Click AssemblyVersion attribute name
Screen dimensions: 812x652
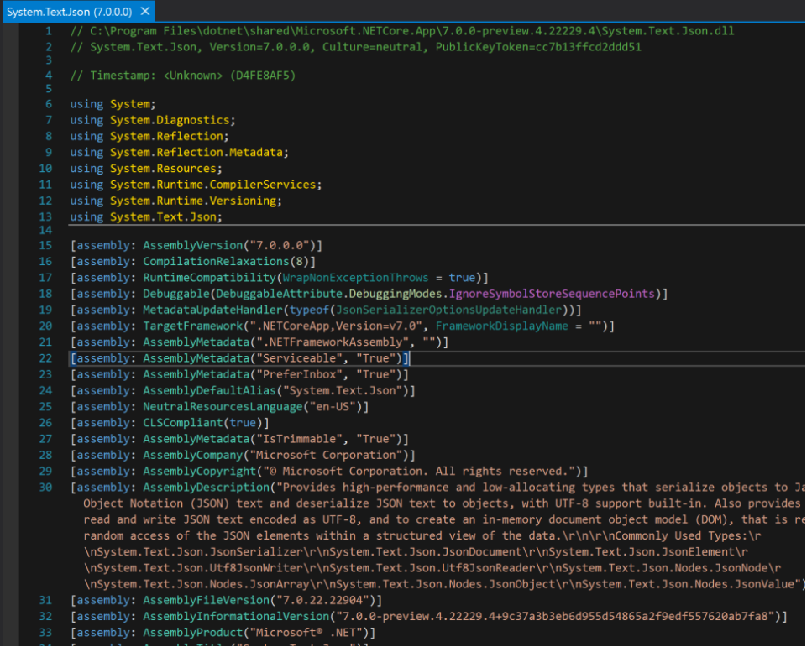click(194, 247)
